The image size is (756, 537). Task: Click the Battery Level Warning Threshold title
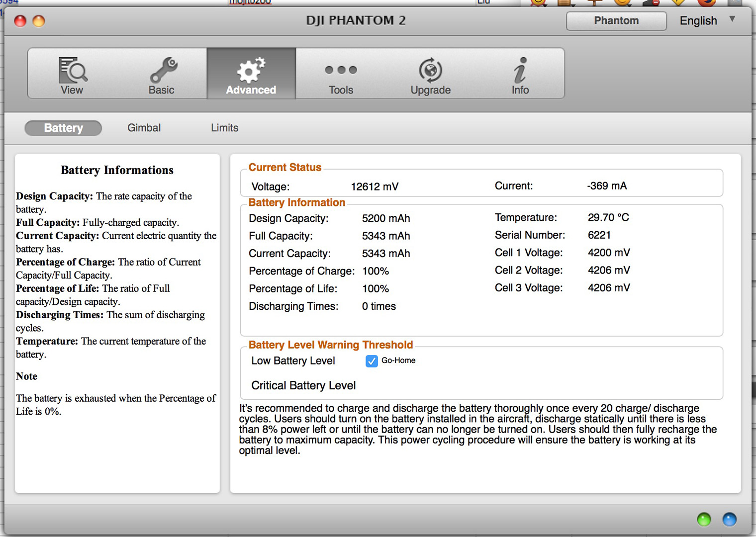coord(331,345)
